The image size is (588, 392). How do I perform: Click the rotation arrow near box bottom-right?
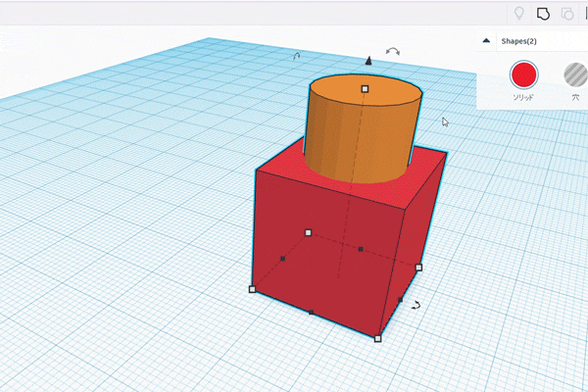[416, 306]
